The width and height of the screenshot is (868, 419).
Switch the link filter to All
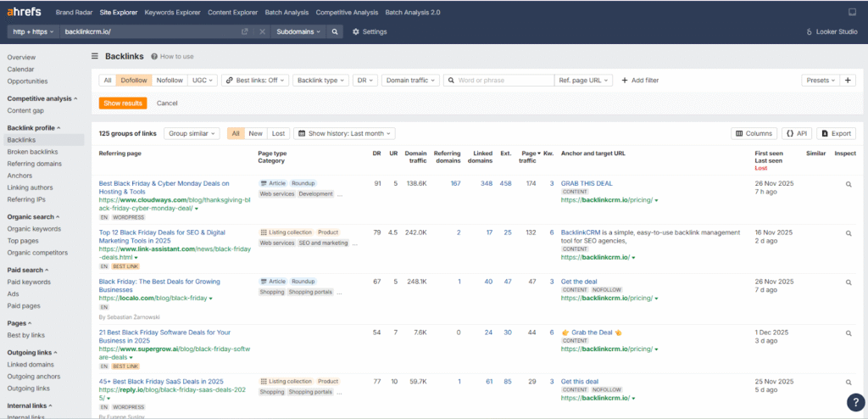(x=107, y=81)
